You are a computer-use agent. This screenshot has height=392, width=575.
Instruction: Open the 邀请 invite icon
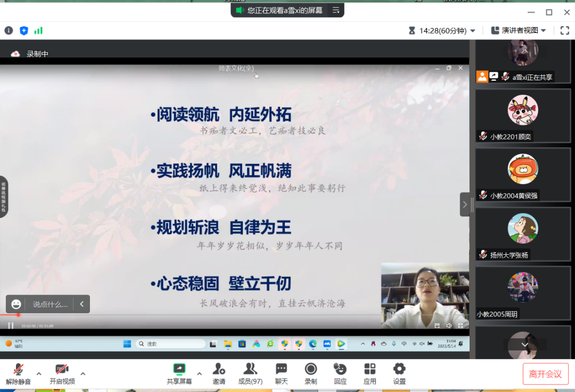pyautogui.click(x=218, y=373)
